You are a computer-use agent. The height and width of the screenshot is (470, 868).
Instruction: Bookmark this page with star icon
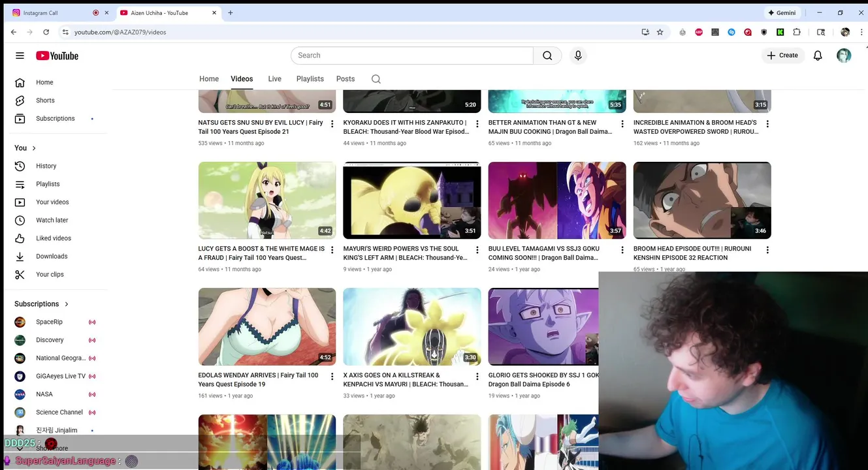tap(660, 32)
